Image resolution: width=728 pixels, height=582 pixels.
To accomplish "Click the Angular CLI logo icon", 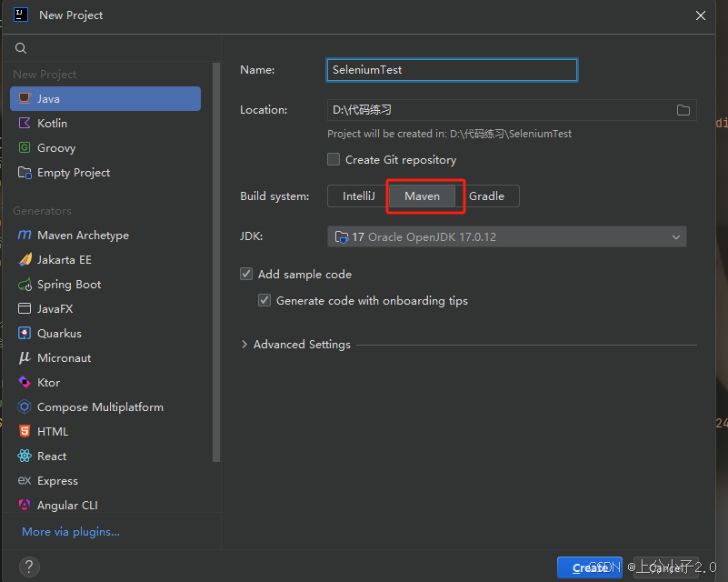I will click(25, 505).
